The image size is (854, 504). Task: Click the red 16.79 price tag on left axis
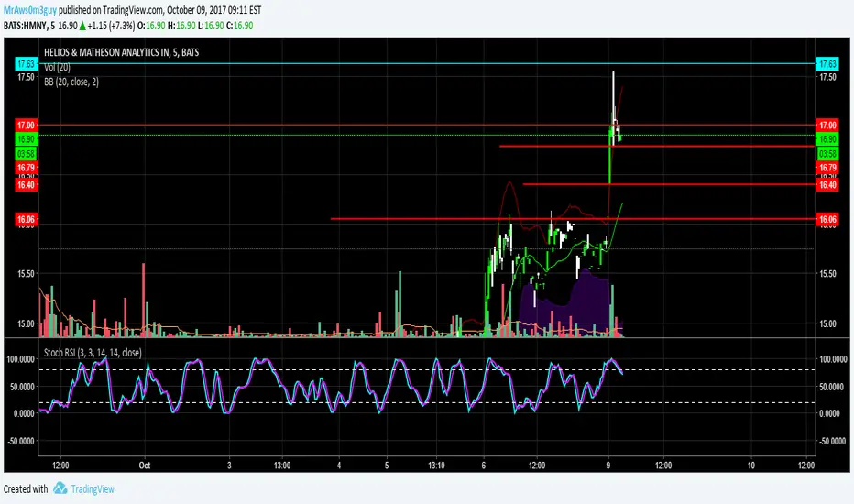pos(27,168)
